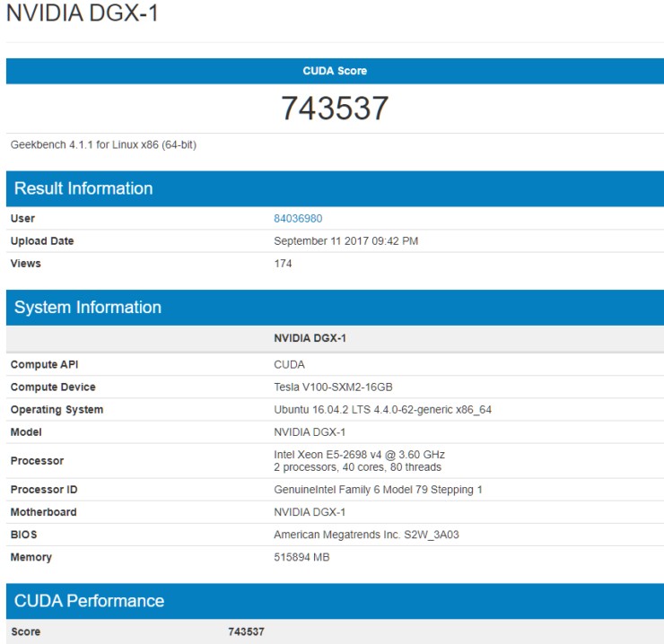Click NVIDIA DGX-1 in the Model row
This screenshot has height=644, width=664.
point(310,431)
